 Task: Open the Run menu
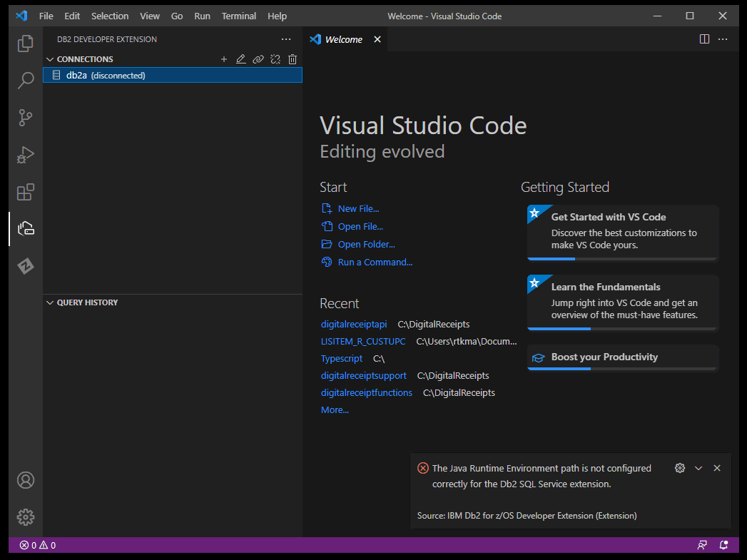(202, 16)
